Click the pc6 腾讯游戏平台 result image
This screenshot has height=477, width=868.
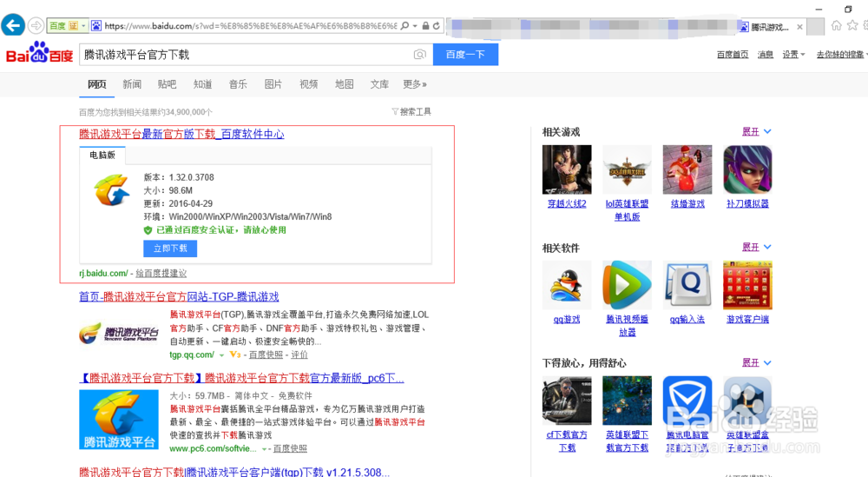[118, 420]
